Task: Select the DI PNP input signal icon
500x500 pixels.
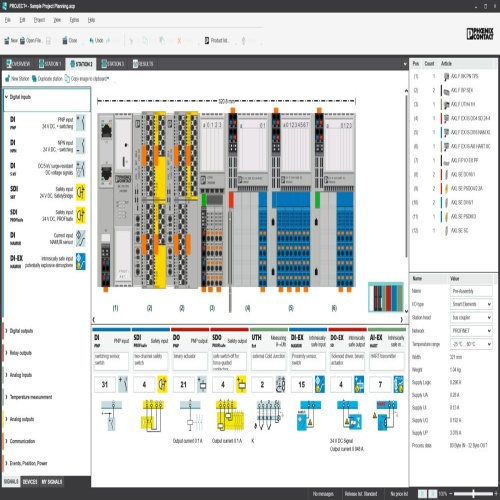Action: (x=81, y=123)
